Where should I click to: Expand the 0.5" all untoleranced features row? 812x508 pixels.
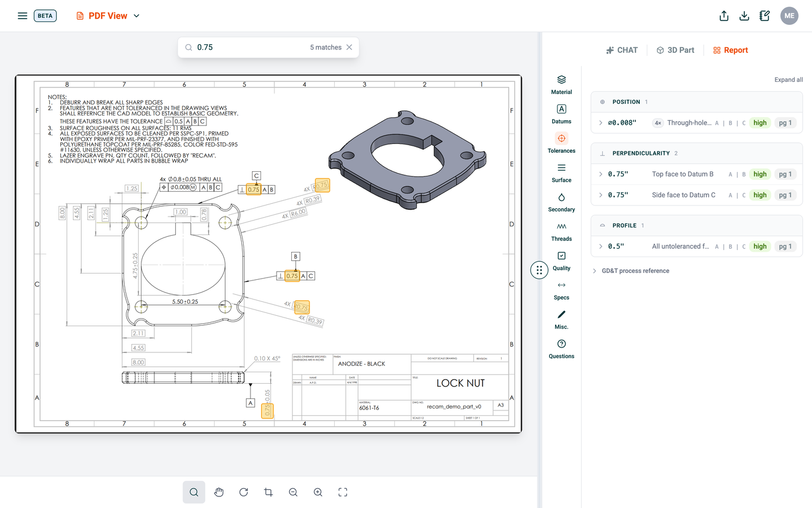point(697,246)
